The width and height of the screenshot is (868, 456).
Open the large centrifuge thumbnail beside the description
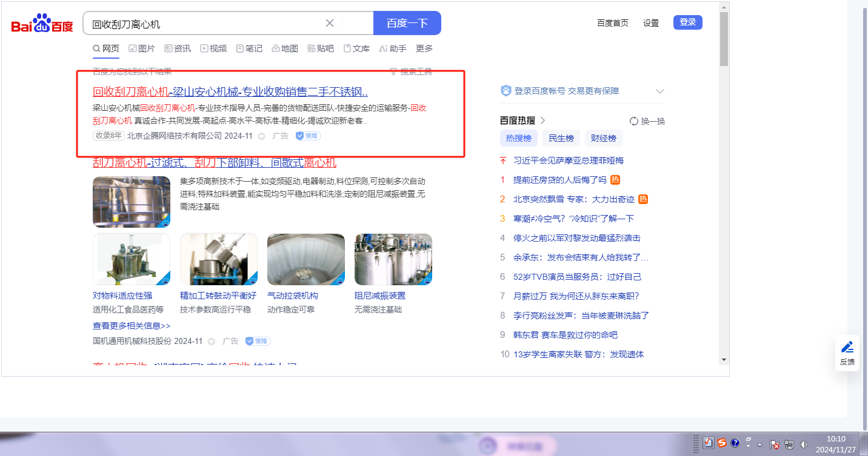coord(132,202)
